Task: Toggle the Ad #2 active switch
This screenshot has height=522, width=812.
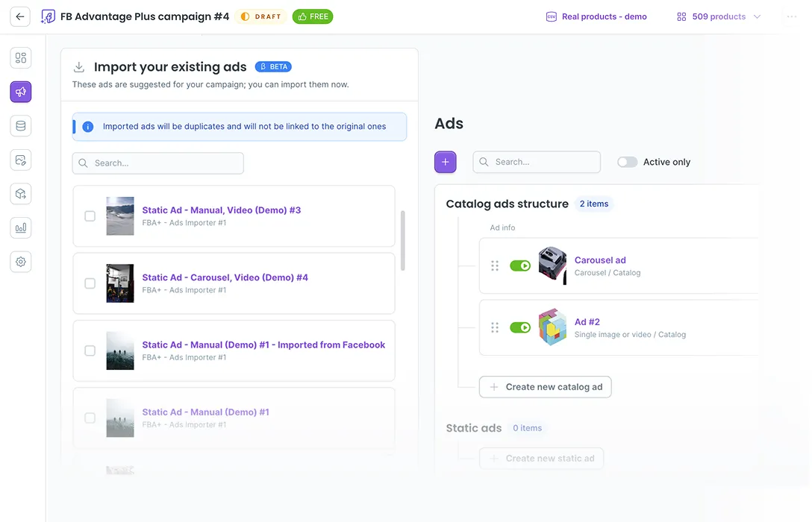Action: 520,327
